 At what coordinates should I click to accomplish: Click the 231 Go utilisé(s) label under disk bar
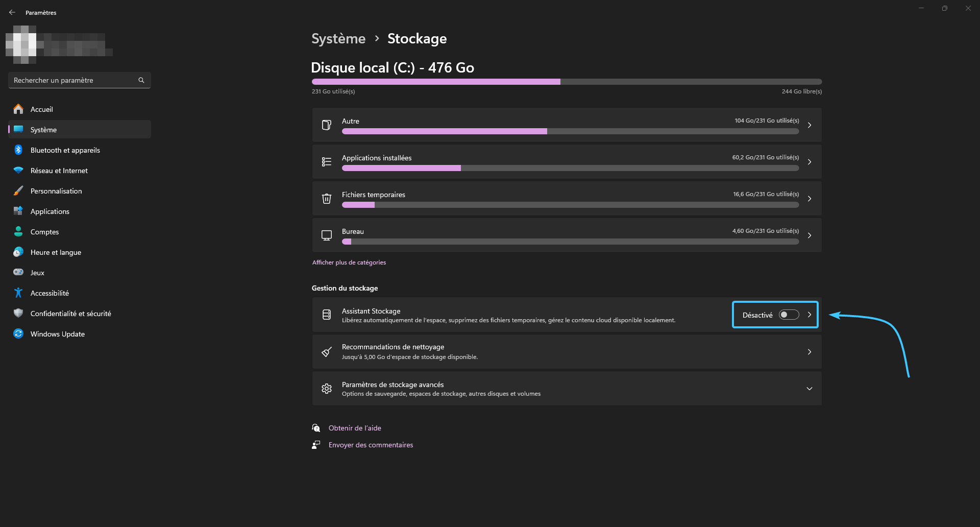333,91
